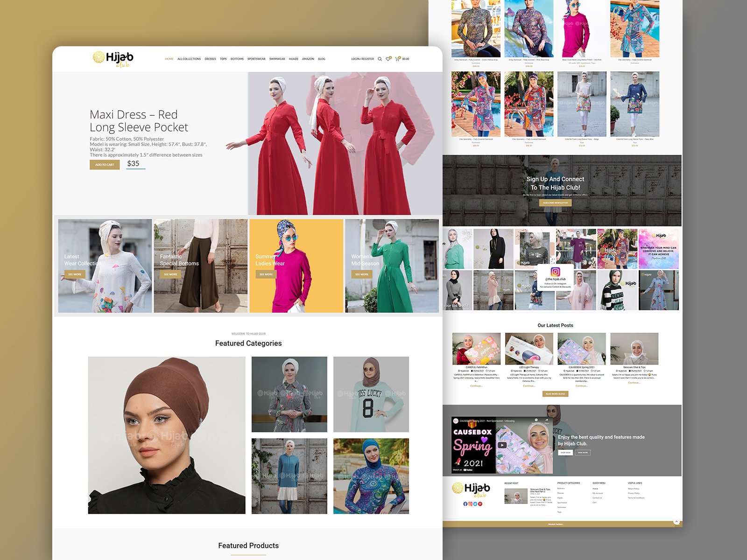Open Blog in the top navigation

[322, 59]
